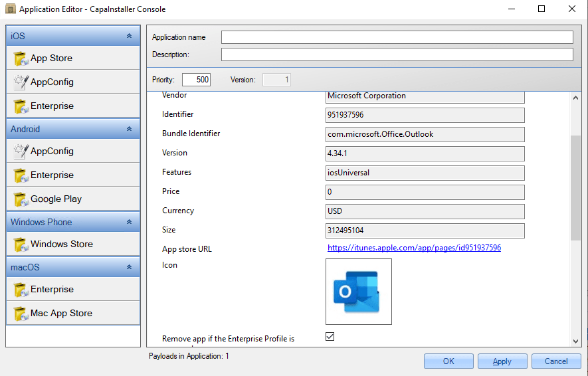Click the Features field iosUniversal
588x376 pixels.
point(425,173)
